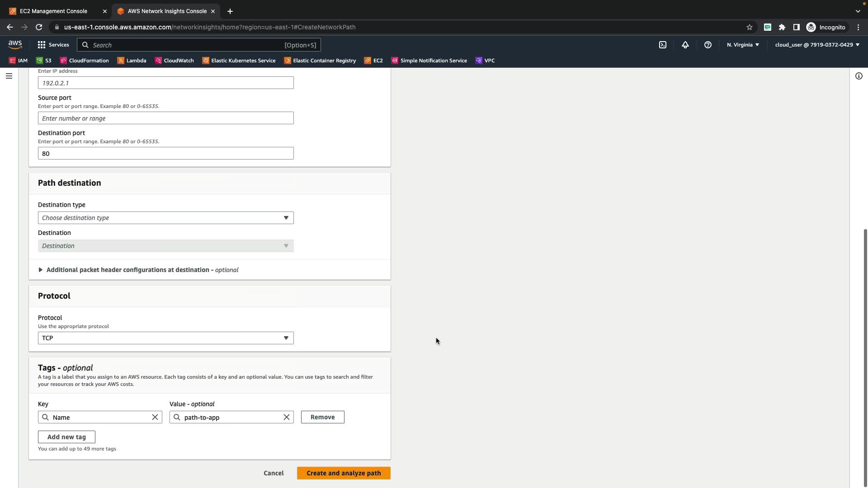Image resolution: width=868 pixels, height=488 pixels.
Task: Open the TCP Protocol dropdown
Action: click(x=165, y=338)
